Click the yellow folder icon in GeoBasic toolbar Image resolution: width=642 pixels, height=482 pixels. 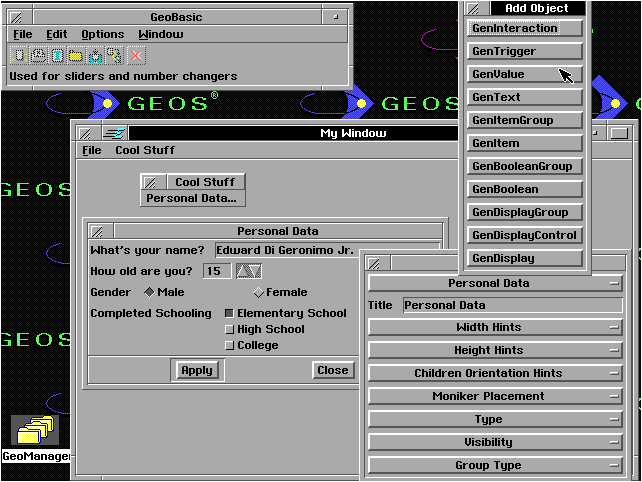[76, 55]
